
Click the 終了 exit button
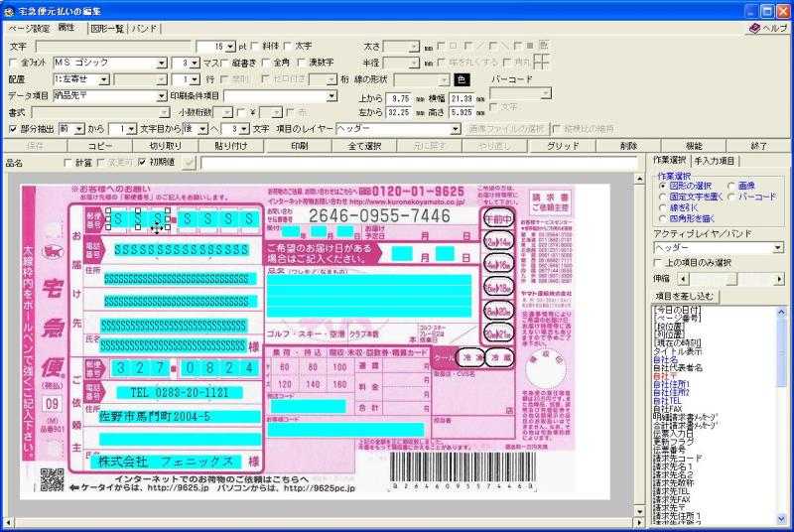click(x=758, y=146)
